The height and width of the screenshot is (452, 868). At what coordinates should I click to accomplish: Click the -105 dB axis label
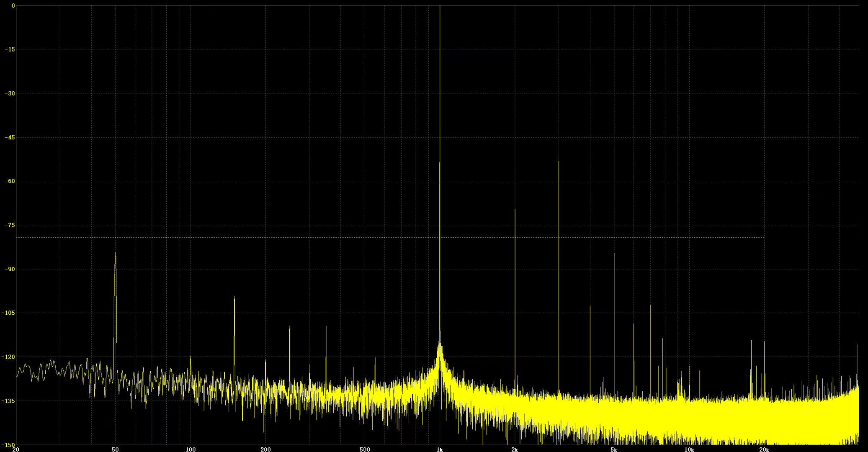click(8, 313)
